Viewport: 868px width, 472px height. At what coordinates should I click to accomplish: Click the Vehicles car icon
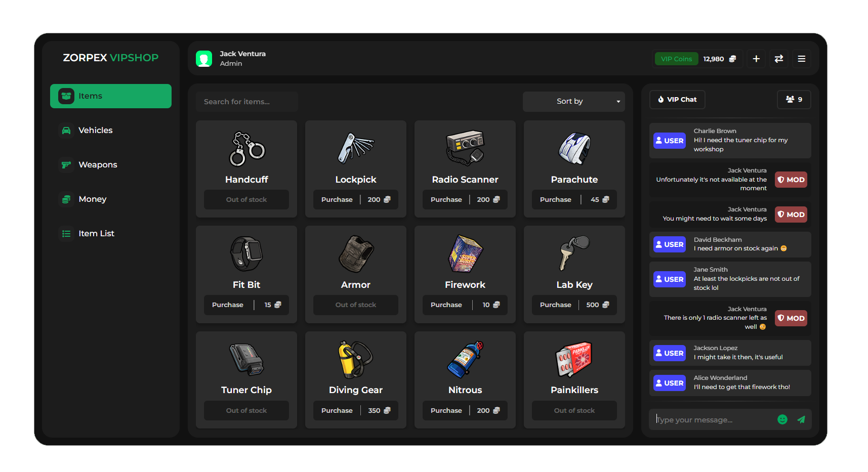pos(66,131)
